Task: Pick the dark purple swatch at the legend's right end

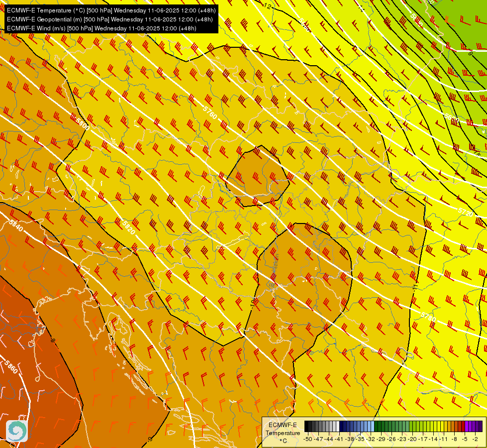Action: coord(481,426)
